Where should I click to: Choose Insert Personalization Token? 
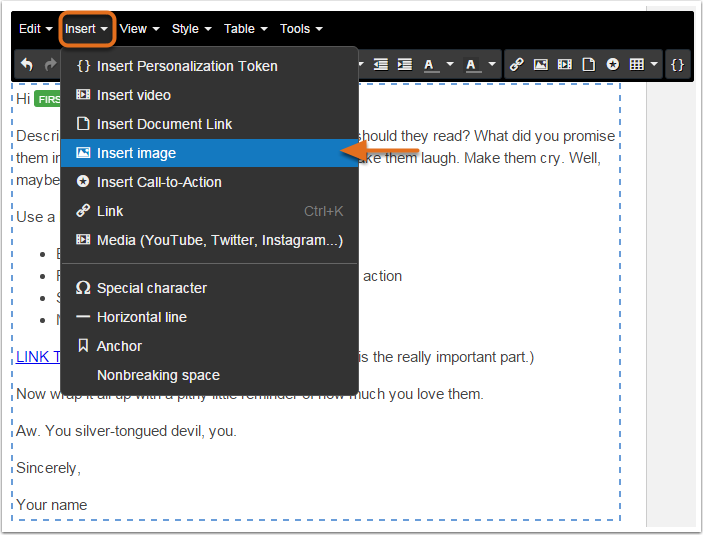click(x=209, y=66)
